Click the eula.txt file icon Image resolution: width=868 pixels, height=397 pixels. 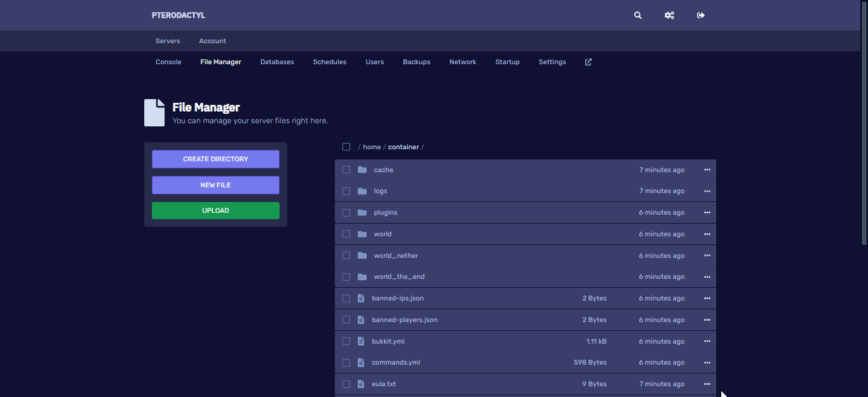[x=361, y=384]
